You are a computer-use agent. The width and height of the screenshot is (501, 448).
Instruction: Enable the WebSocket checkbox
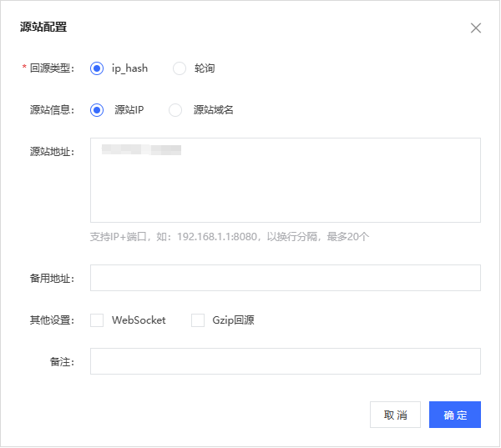pos(97,320)
